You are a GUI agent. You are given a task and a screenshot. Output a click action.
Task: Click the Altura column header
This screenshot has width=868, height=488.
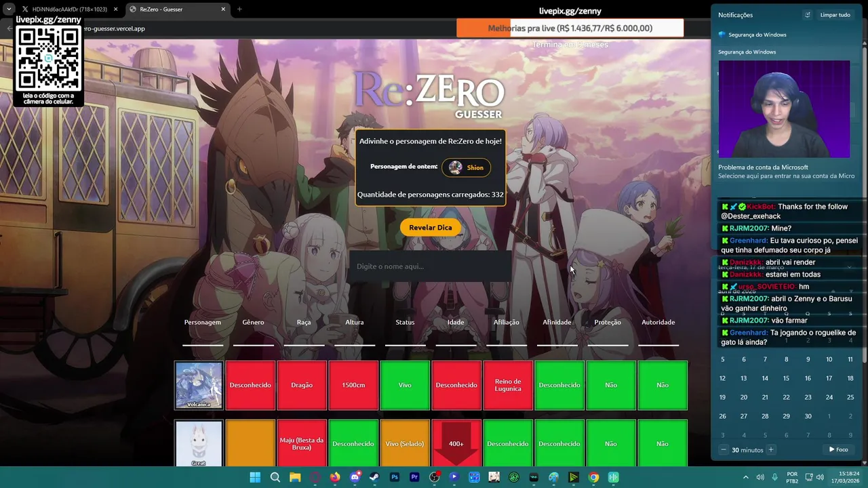(x=354, y=322)
